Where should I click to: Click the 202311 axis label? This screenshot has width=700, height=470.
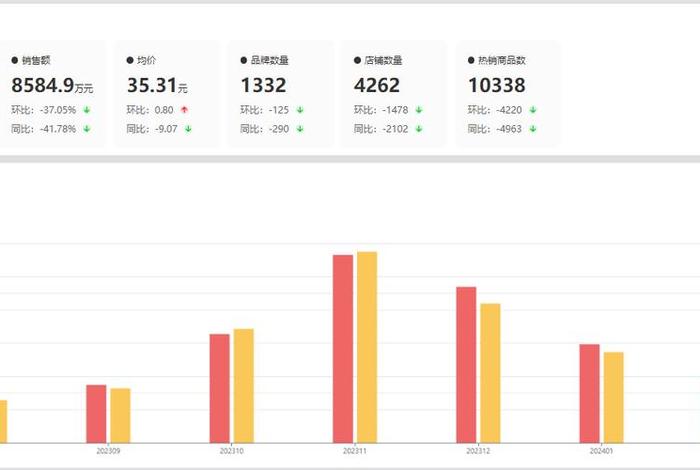pyautogui.click(x=355, y=451)
